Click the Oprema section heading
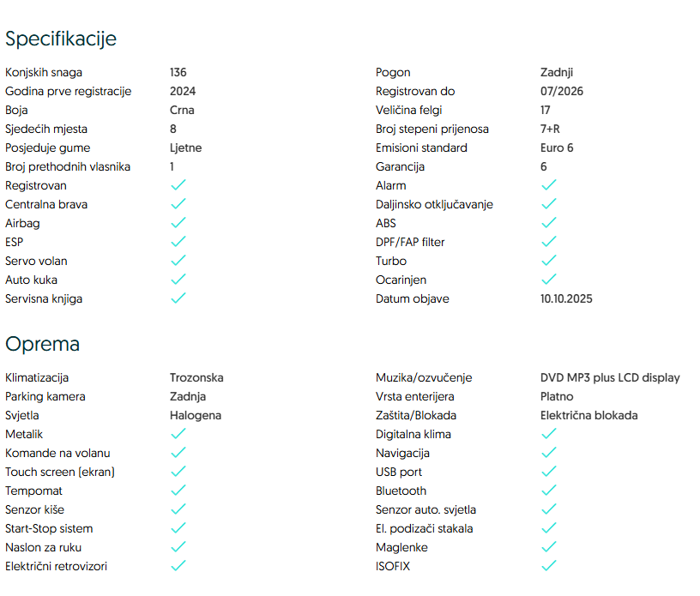This screenshot has width=700, height=596. coord(43,344)
